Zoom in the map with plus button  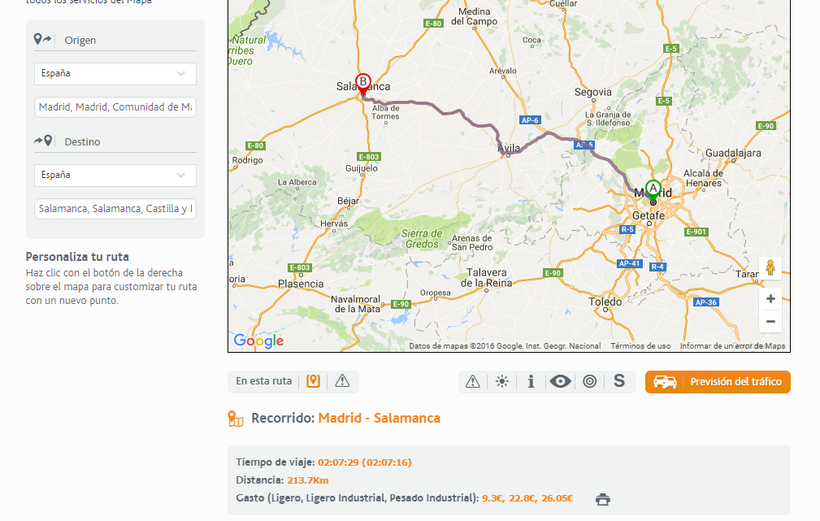[x=770, y=298]
